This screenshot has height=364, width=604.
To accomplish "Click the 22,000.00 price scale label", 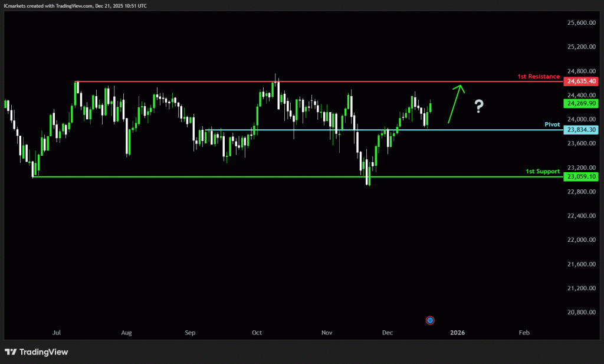I will point(580,240).
